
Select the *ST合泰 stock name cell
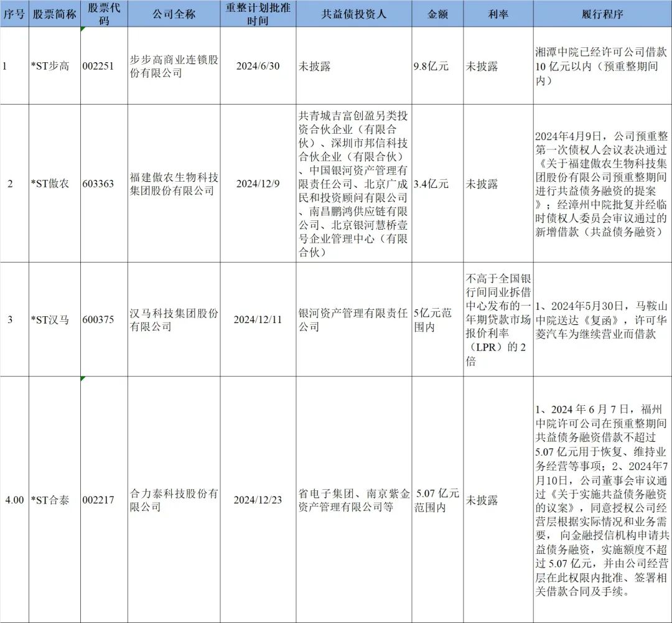tap(54, 500)
